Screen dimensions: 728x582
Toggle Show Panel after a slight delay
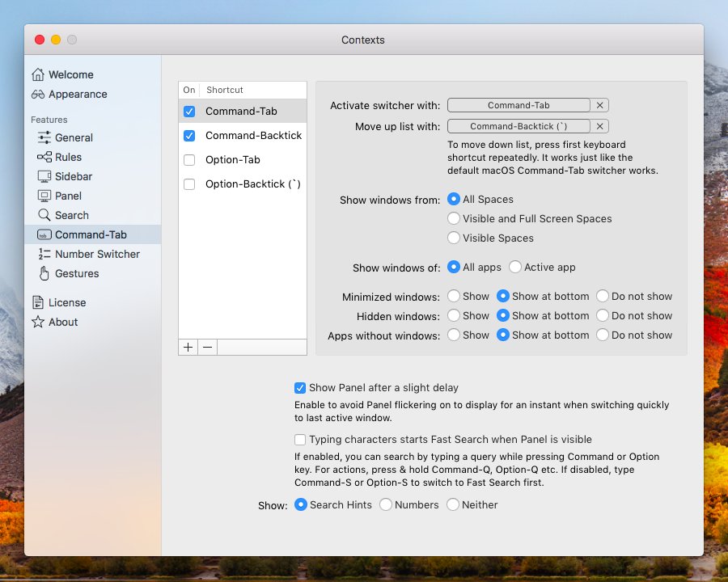tap(300, 387)
